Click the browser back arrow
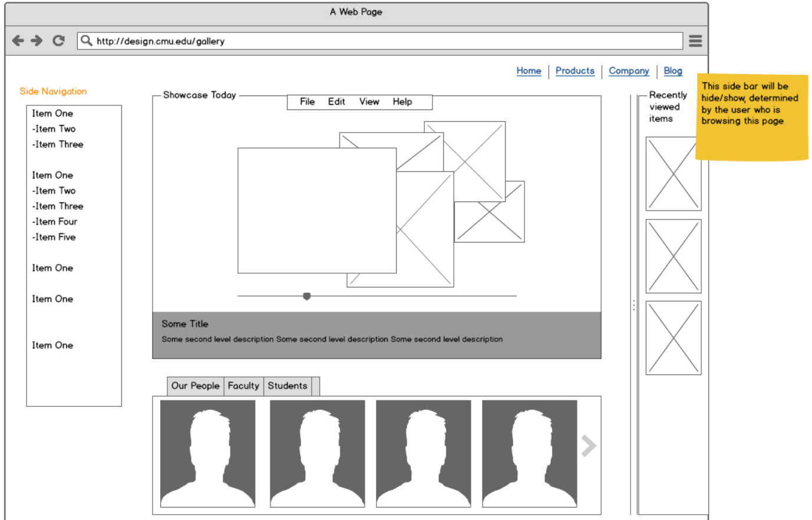Image resolution: width=812 pixels, height=520 pixels. tap(18, 41)
